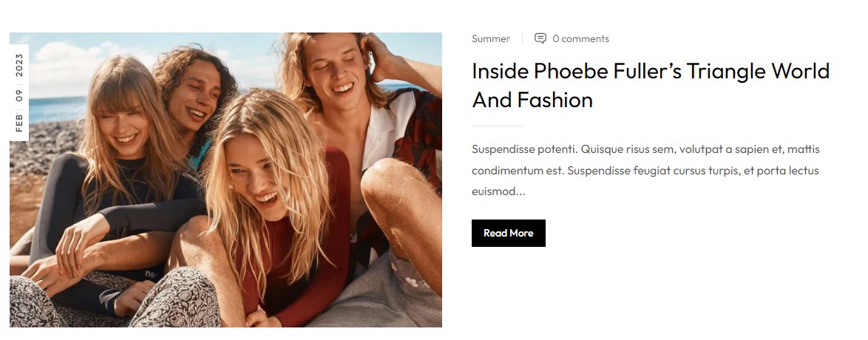Open the beach friends featured image
The width and height of the screenshot is (868, 340).
(226, 180)
